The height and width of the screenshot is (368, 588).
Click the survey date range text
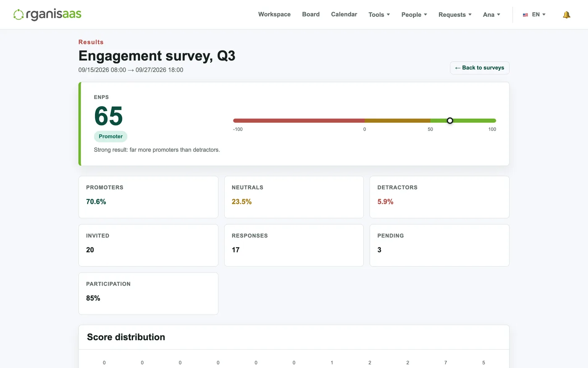131,70
